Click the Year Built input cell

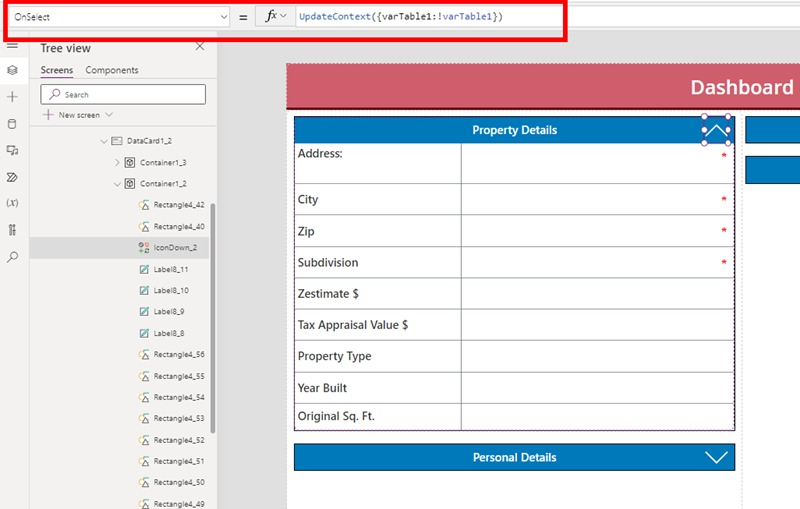click(597, 388)
